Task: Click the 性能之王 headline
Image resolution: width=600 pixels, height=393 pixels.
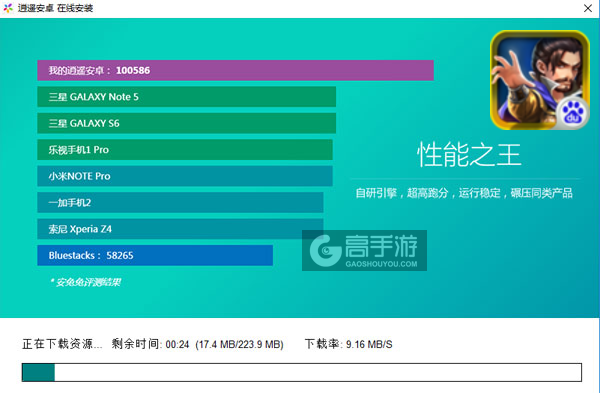Action: click(x=469, y=154)
